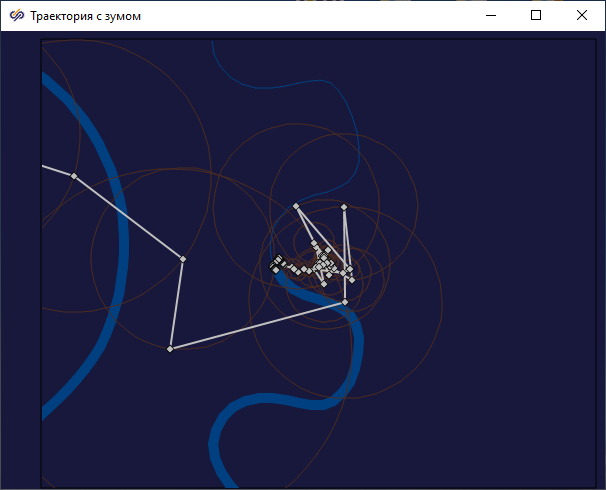Click trajectory point on the thick river bend
Viewport: 606px width, 490px height.
point(345,301)
